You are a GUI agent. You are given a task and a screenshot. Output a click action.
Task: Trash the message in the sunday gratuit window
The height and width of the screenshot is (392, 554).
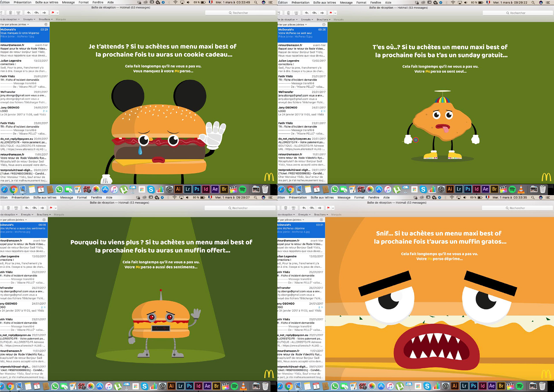[289, 13]
